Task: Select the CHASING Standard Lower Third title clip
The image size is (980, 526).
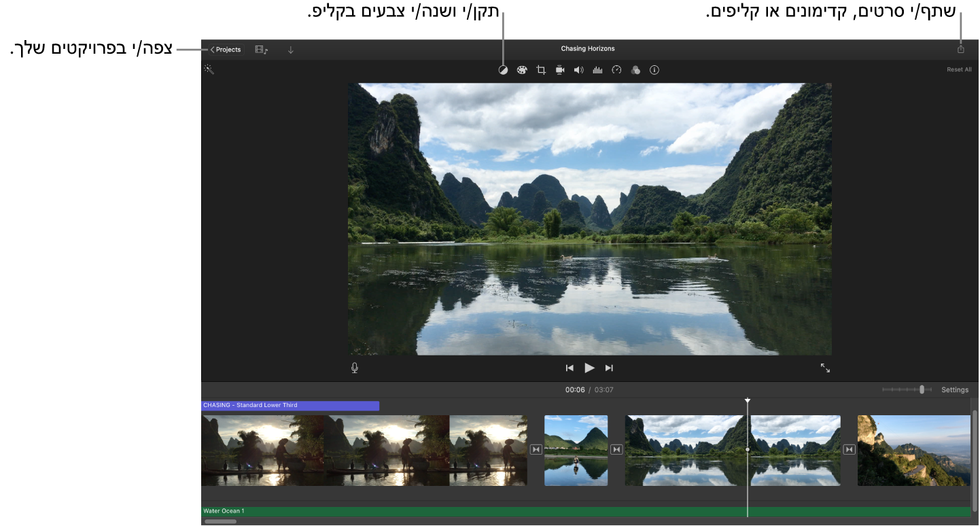Action: 289,405
